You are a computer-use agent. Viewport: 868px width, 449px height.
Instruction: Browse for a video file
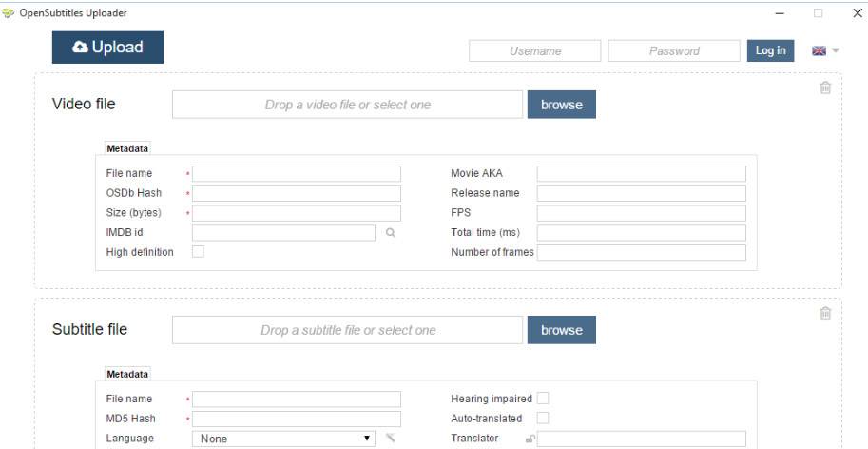coord(561,105)
